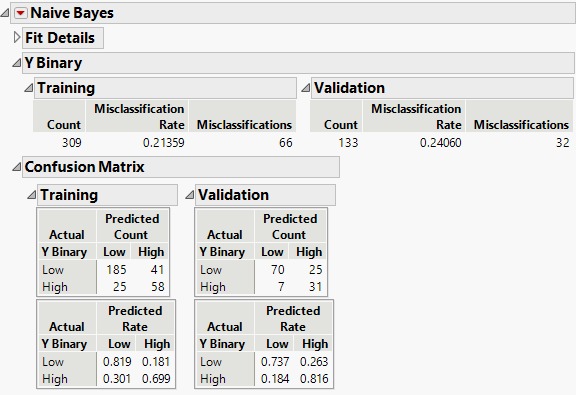
Task: Select the Y Binary heading
Action: [298, 63]
